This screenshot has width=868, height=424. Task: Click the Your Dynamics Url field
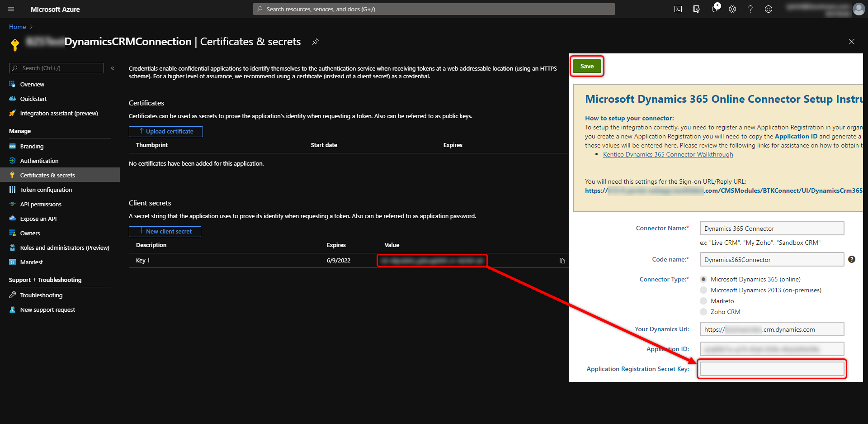tap(772, 329)
